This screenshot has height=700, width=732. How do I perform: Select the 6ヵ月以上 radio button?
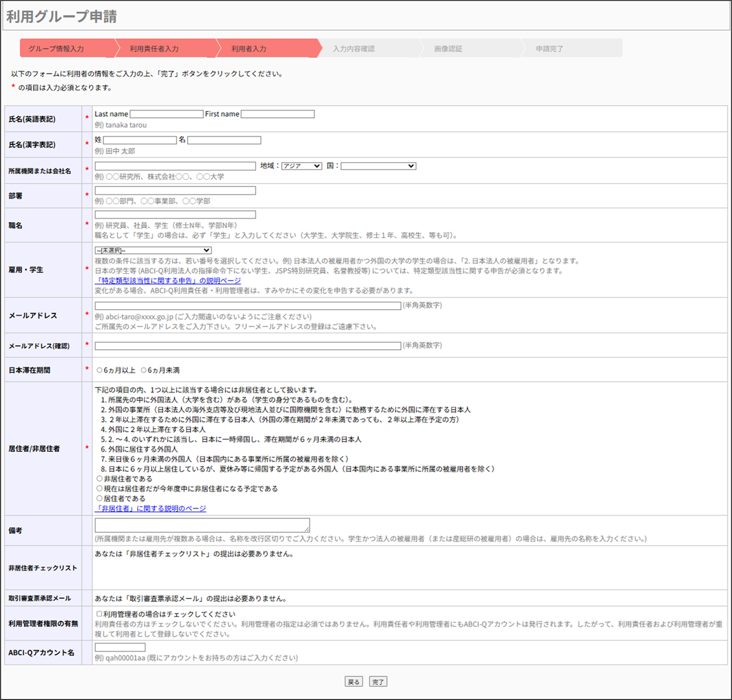(99, 370)
